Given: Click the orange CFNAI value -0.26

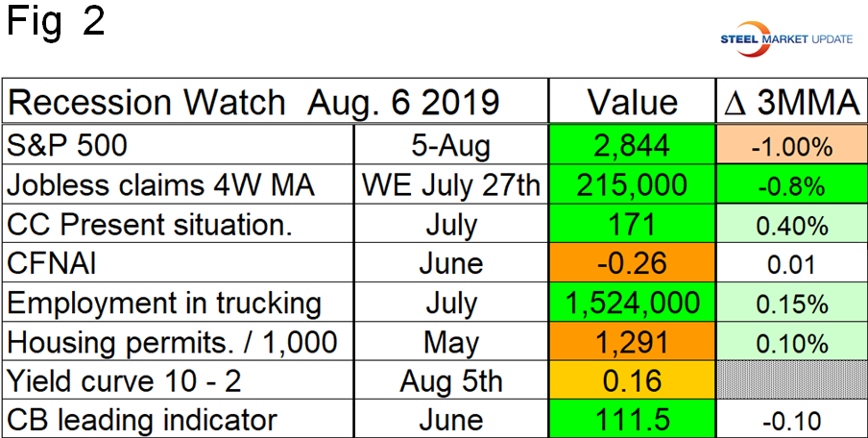Looking at the screenshot, I should (633, 264).
